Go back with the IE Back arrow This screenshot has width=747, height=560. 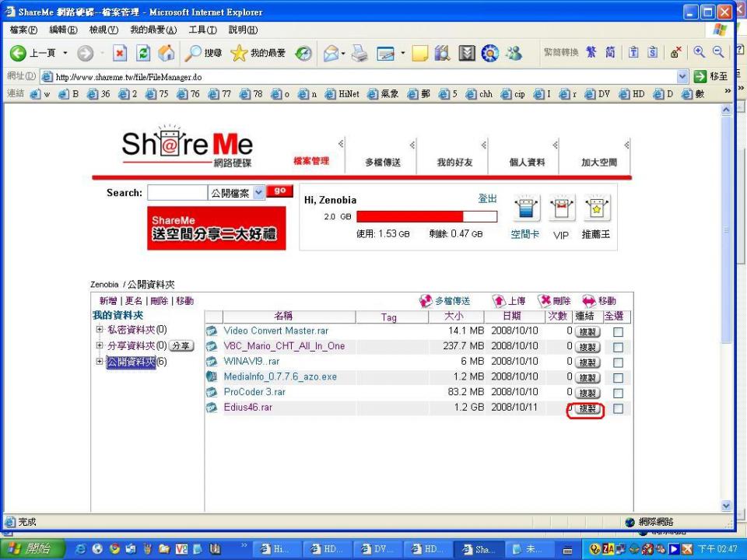pos(18,53)
